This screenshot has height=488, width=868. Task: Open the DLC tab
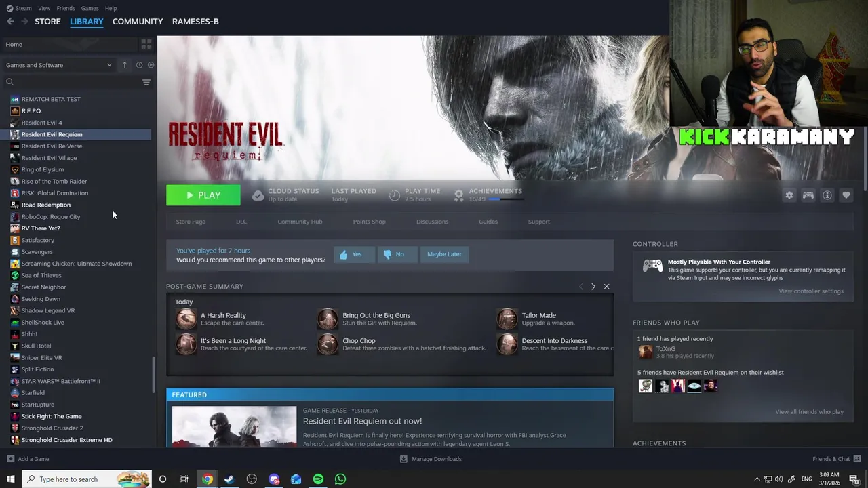pyautogui.click(x=241, y=222)
